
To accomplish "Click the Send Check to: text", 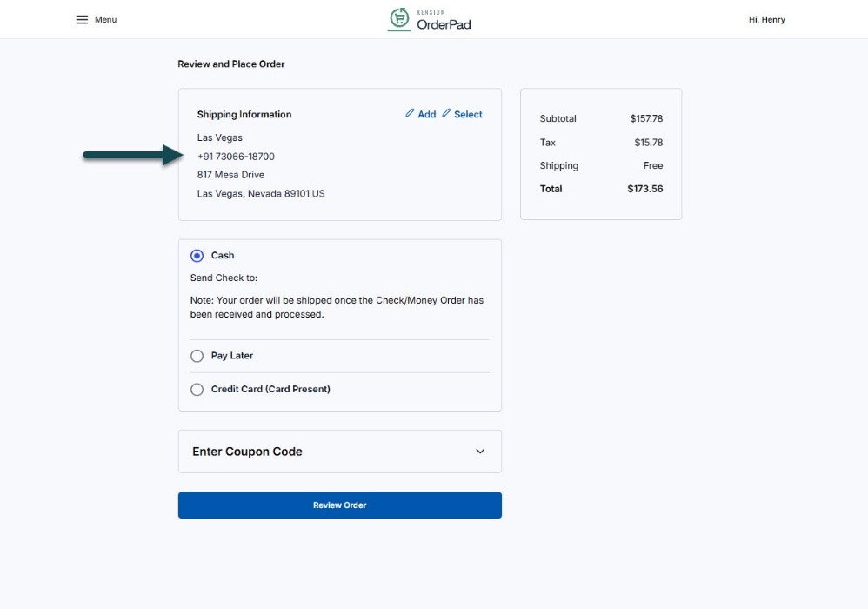I will 224,278.
